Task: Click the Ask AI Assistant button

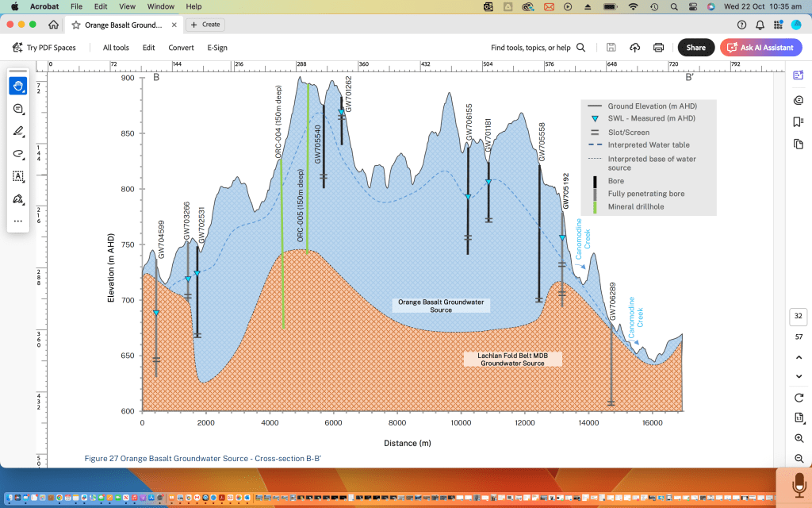Action: coord(760,48)
